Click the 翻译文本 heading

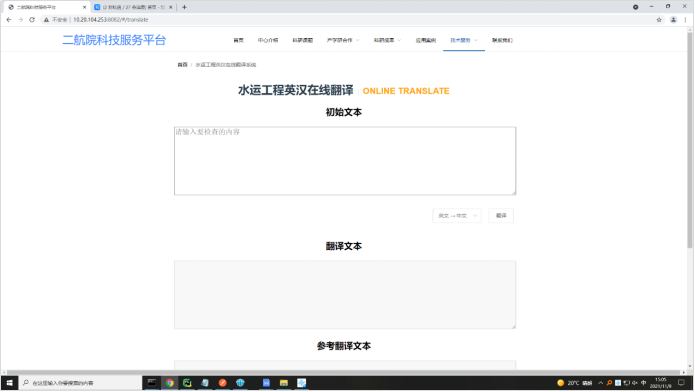344,247
